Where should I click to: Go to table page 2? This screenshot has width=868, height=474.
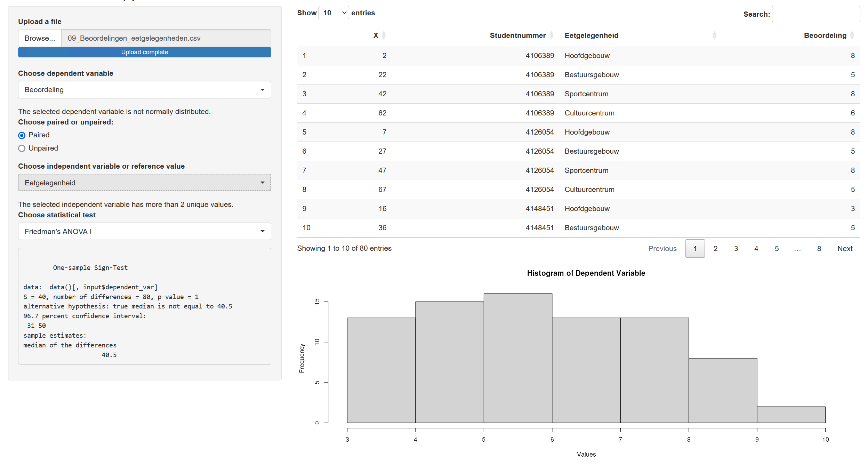click(x=715, y=249)
